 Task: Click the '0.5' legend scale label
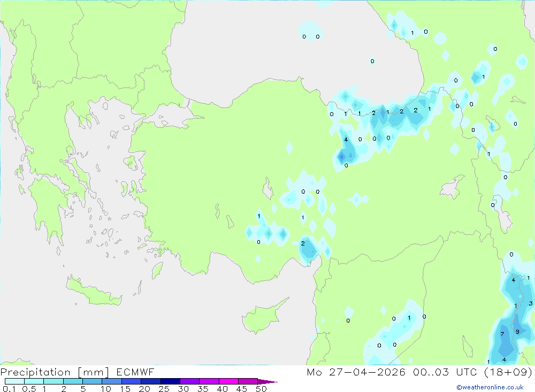29,389
